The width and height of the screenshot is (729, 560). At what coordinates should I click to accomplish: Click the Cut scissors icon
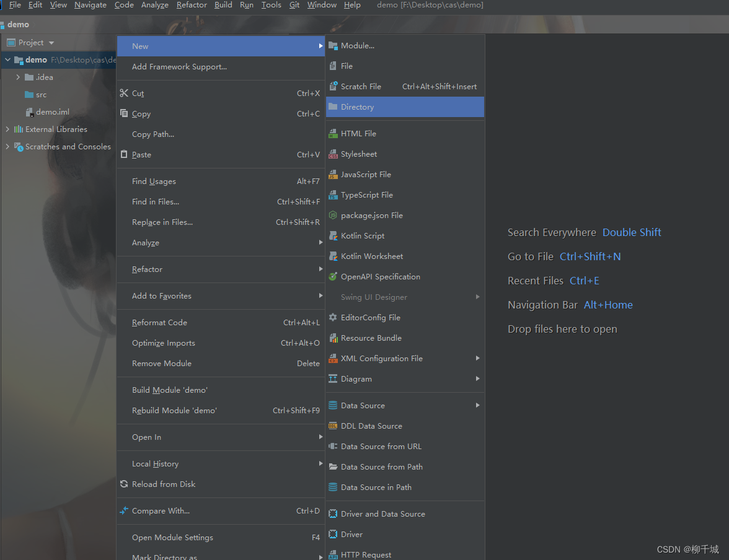pyautogui.click(x=124, y=93)
